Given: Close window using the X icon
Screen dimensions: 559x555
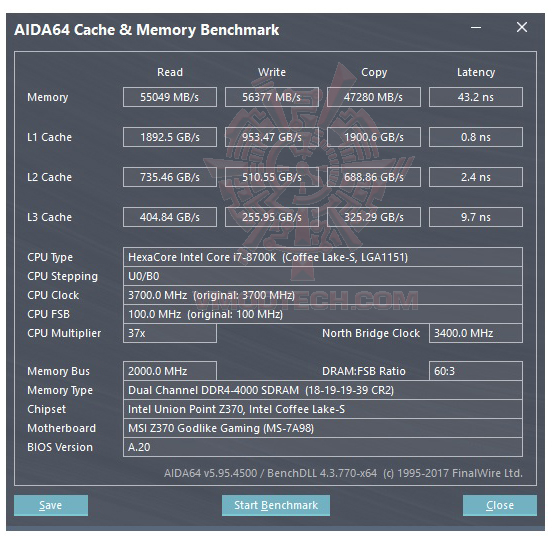Looking at the screenshot, I should pos(522,27).
